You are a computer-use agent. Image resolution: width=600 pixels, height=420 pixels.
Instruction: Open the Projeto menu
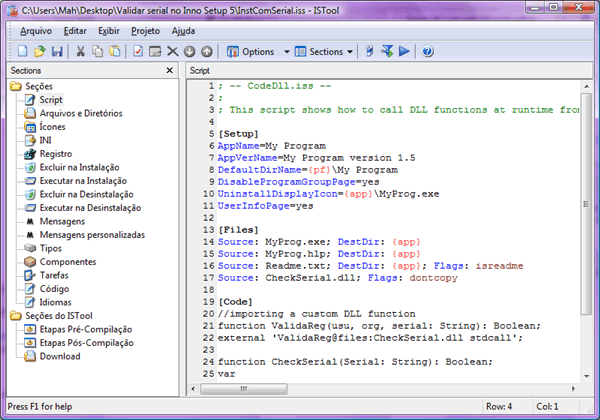145,31
